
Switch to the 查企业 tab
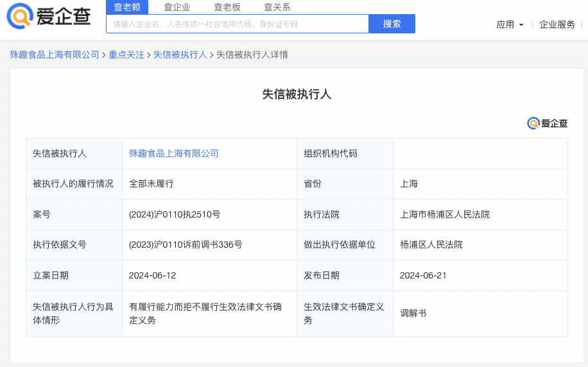(177, 7)
